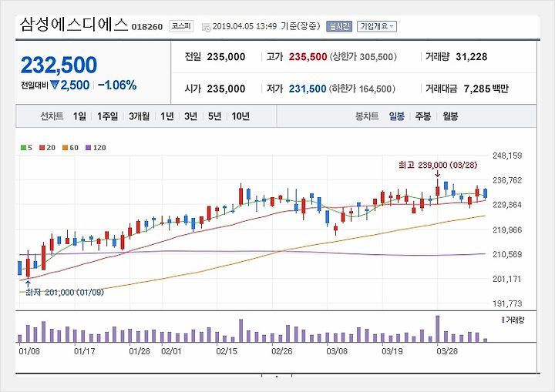The height and width of the screenshot is (392, 555).
Task: Click the 거래량 volume legend label
Action: click(x=513, y=320)
